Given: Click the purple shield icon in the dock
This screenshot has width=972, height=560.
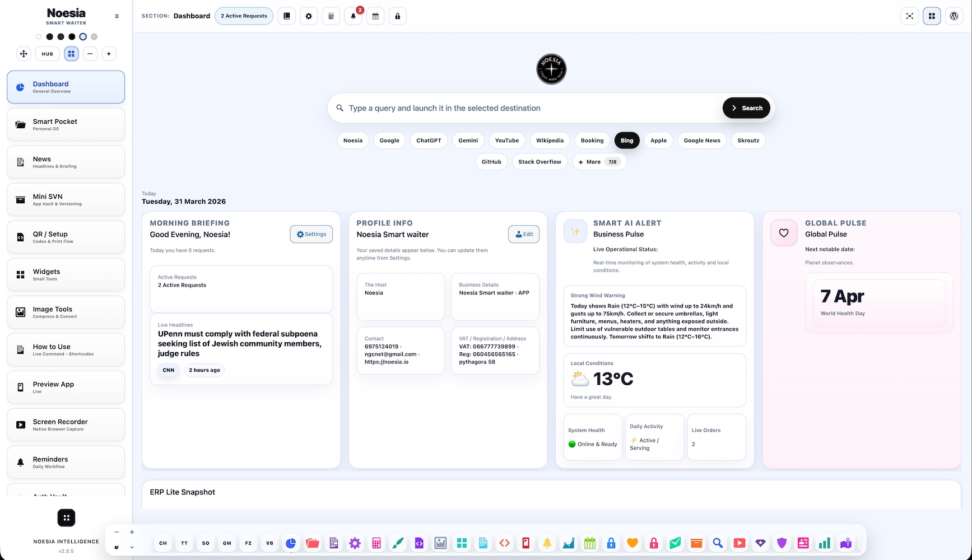Looking at the screenshot, I should (782, 543).
